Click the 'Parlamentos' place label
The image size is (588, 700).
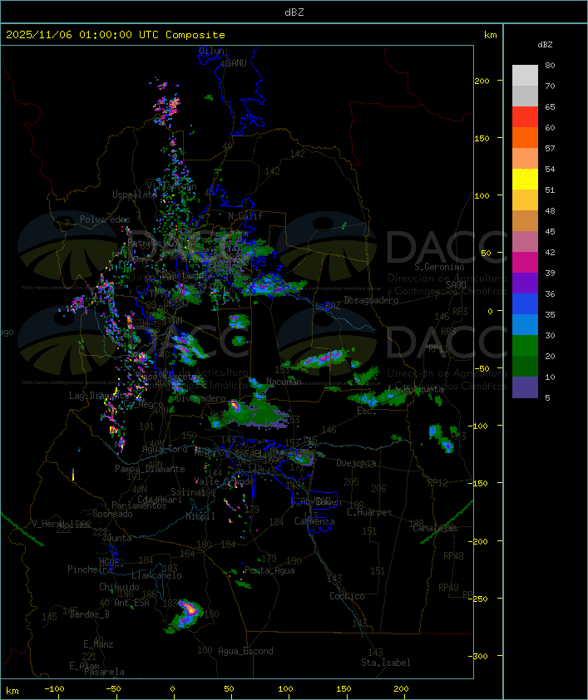139,505
